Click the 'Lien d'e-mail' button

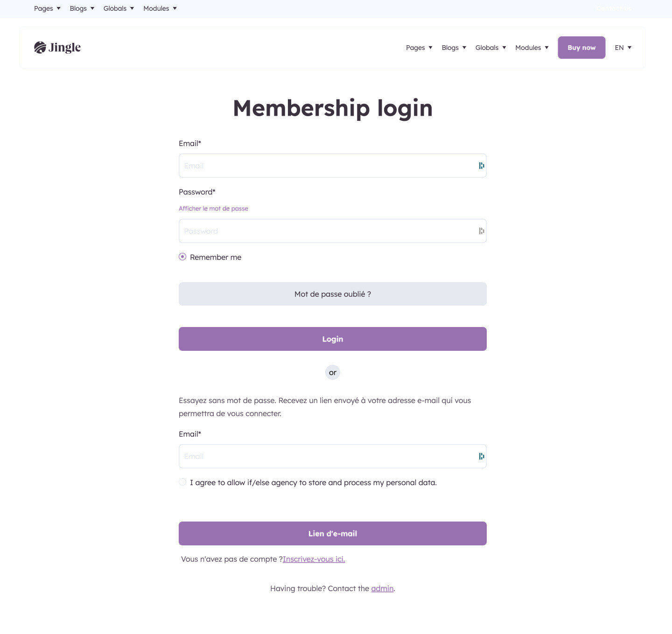(x=333, y=533)
